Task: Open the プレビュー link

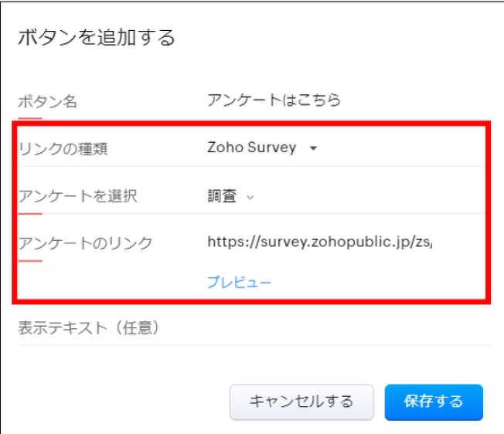Action: coord(239,283)
